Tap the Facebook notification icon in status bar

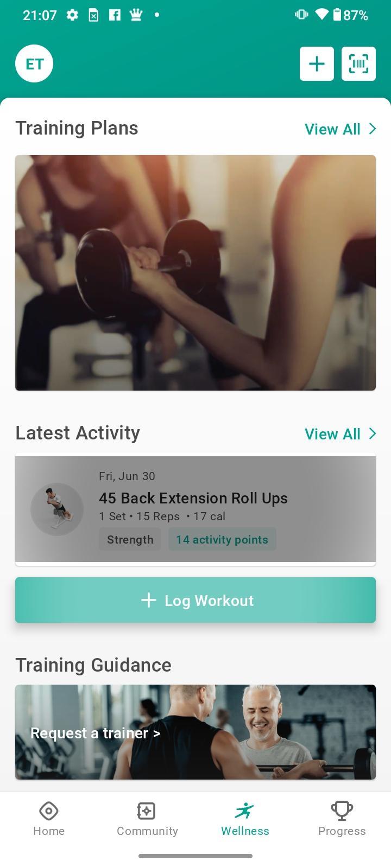point(115,15)
